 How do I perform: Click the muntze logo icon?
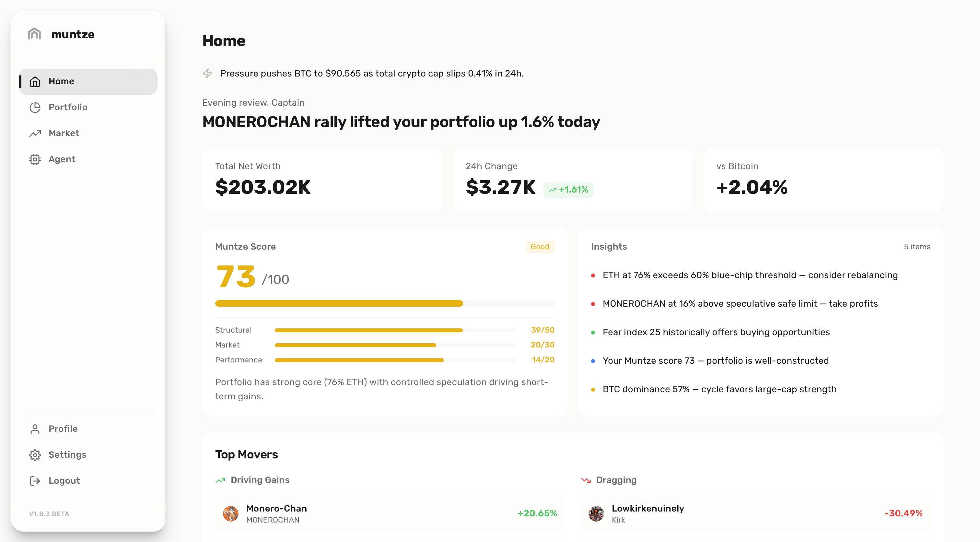(x=34, y=34)
